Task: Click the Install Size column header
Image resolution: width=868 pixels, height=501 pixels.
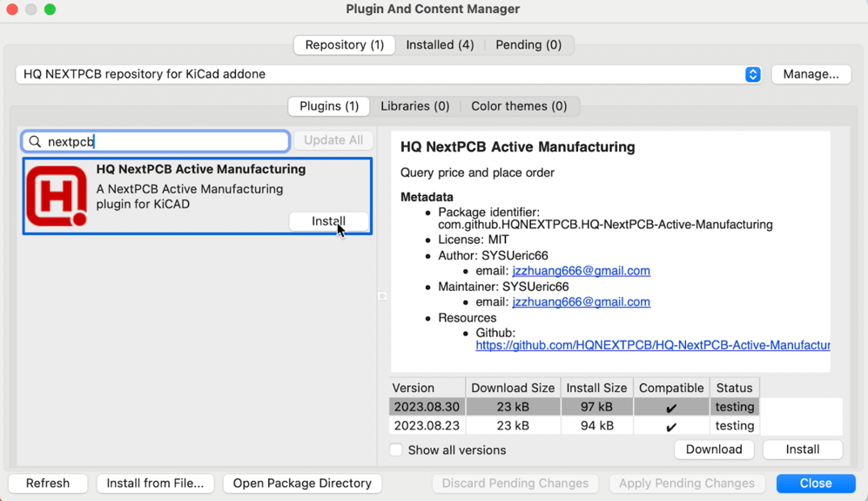Action: 596,388
